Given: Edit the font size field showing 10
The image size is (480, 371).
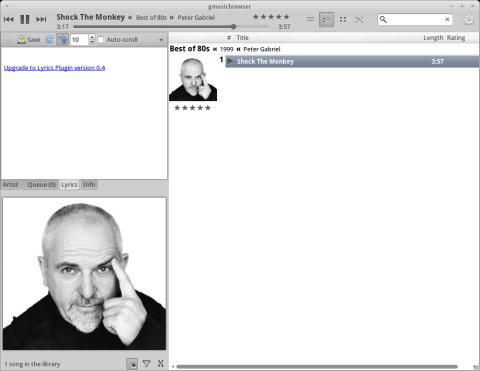Looking at the screenshot, I should [x=79, y=40].
